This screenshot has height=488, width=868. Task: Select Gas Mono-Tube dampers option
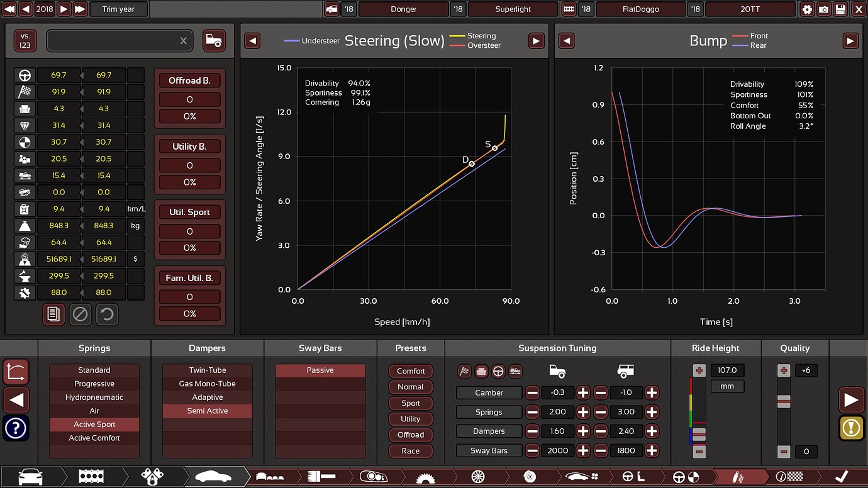click(208, 384)
